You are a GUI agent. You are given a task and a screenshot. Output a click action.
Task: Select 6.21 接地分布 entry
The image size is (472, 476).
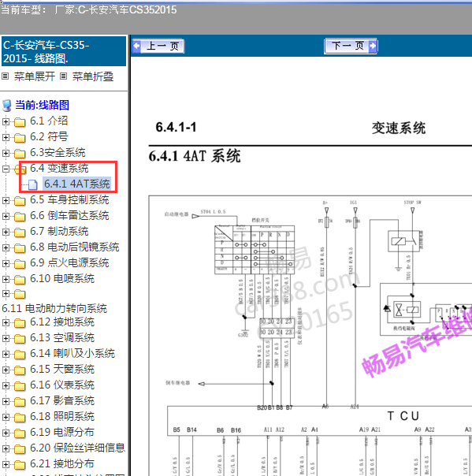coord(62,464)
